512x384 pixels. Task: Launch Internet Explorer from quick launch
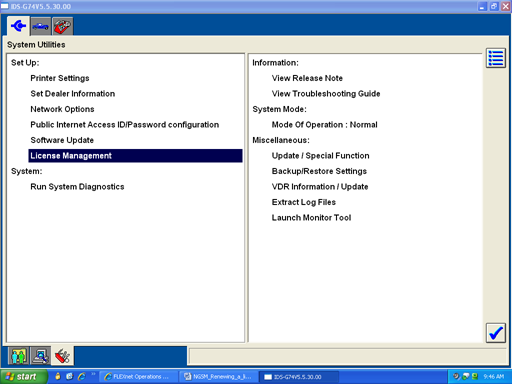[x=82, y=377]
